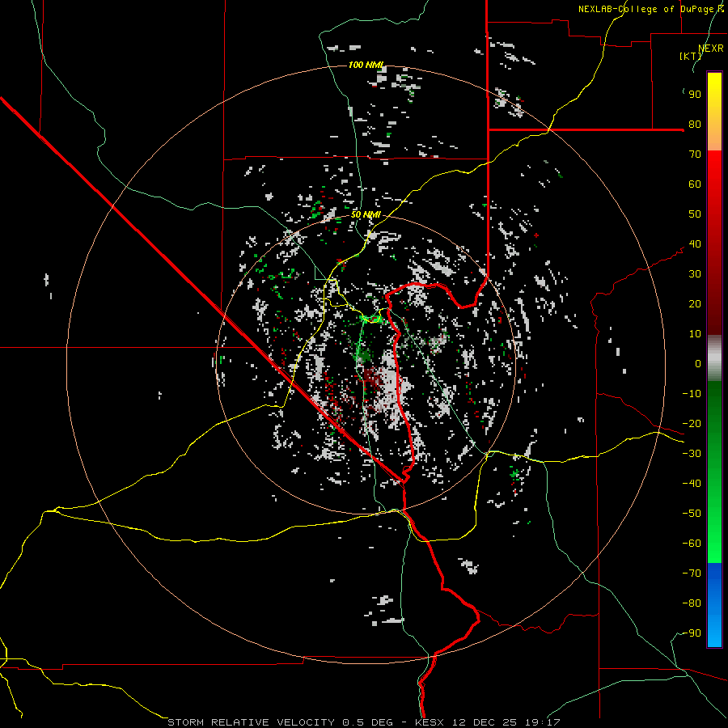Click the positive 90 legend value
The height and width of the screenshot is (728, 728).
[695, 95]
